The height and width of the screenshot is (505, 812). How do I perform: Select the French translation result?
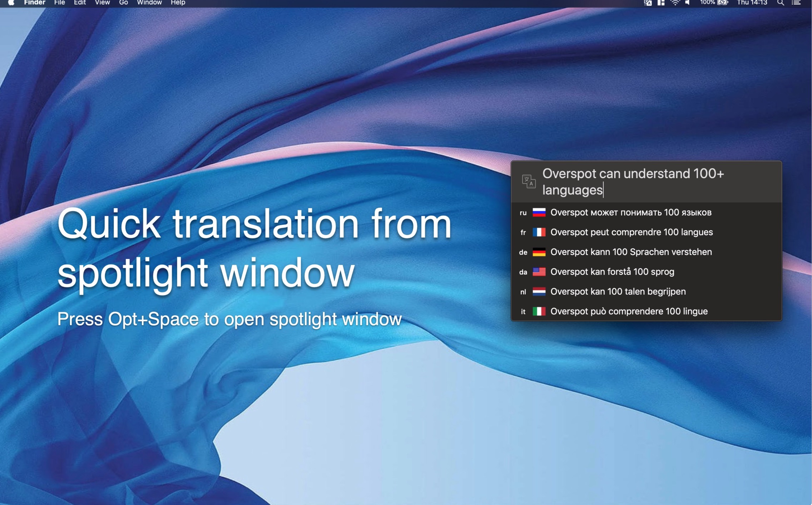[631, 232]
